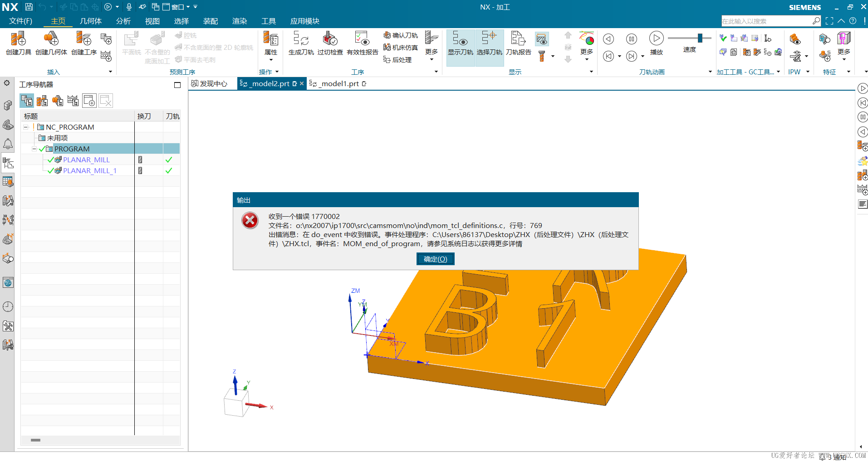The height and width of the screenshot is (461, 868).
Task: Click the 刀轨 column header
Action: [172, 116]
